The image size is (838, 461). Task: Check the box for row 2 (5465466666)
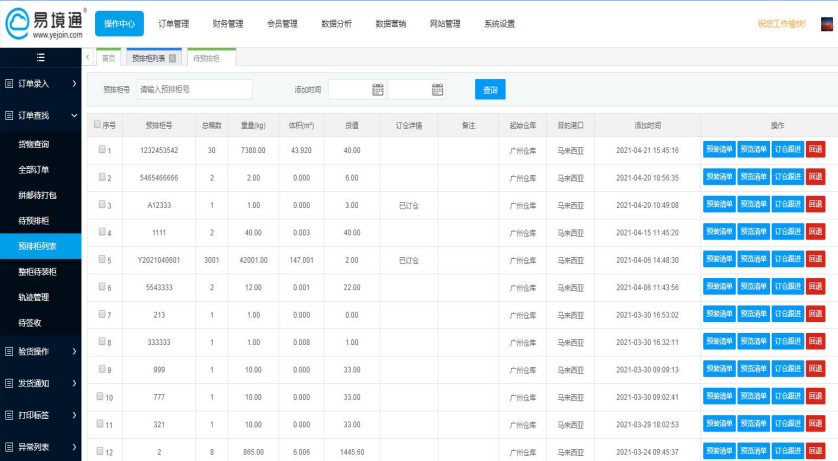(x=102, y=177)
